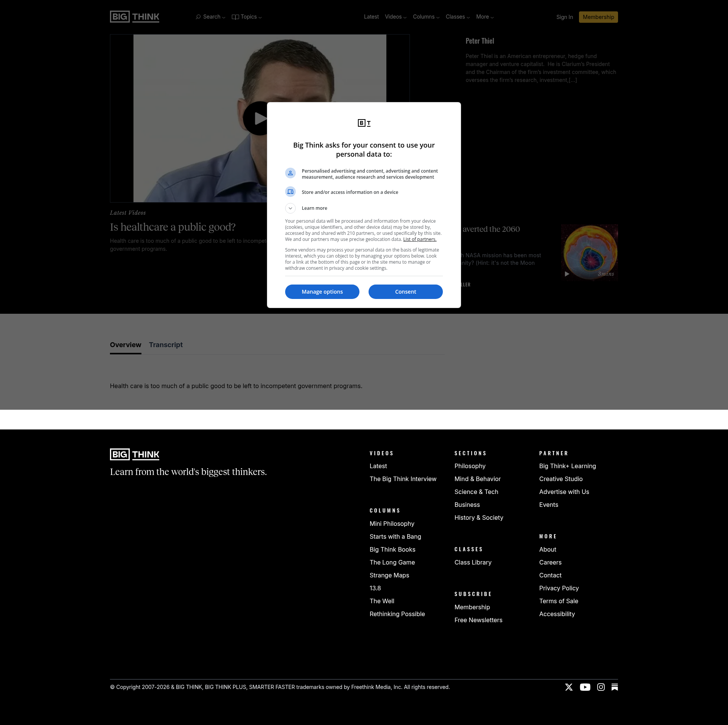
Task: Click the X (Twitter) footer icon
Action: click(569, 687)
